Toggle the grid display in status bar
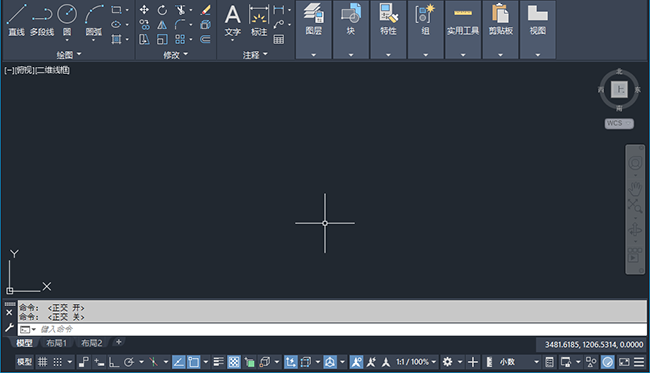Screen dimensions: 650x373 [43, 362]
